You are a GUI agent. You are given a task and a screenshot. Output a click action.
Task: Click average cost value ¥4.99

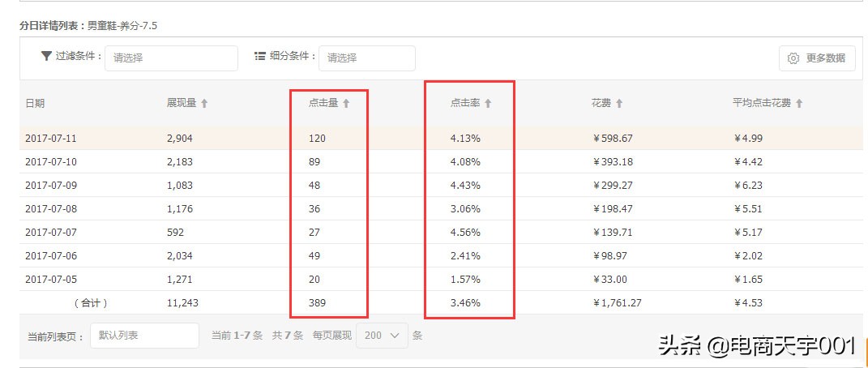point(748,139)
